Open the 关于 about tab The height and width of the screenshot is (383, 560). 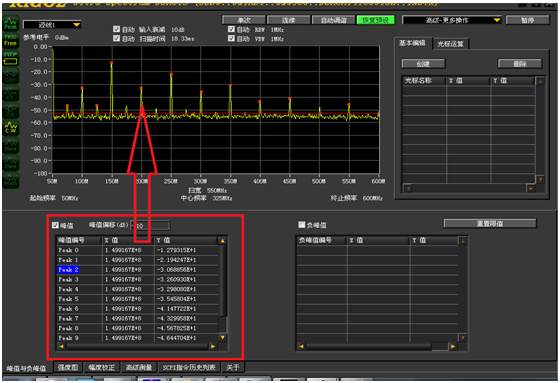click(x=233, y=367)
